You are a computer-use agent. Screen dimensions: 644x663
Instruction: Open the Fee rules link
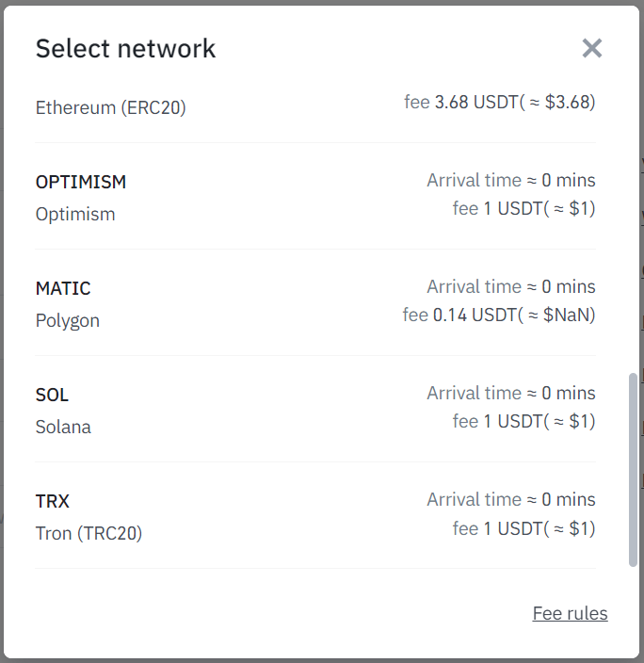[x=570, y=614]
